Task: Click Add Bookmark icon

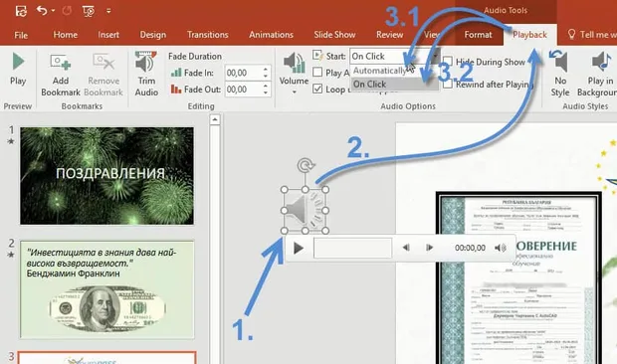Action: (x=60, y=75)
